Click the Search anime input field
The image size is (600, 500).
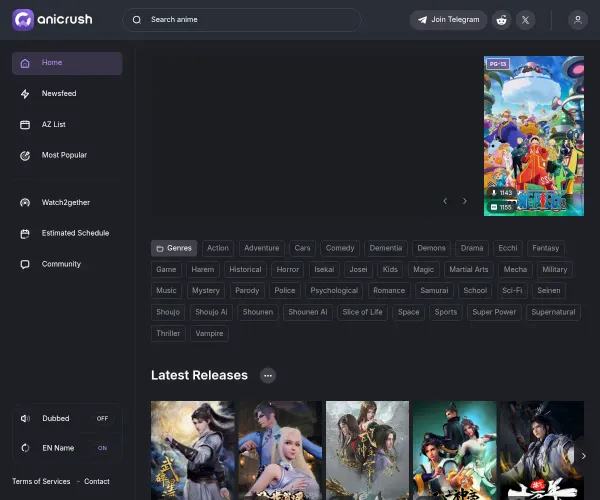click(x=250, y=20)
